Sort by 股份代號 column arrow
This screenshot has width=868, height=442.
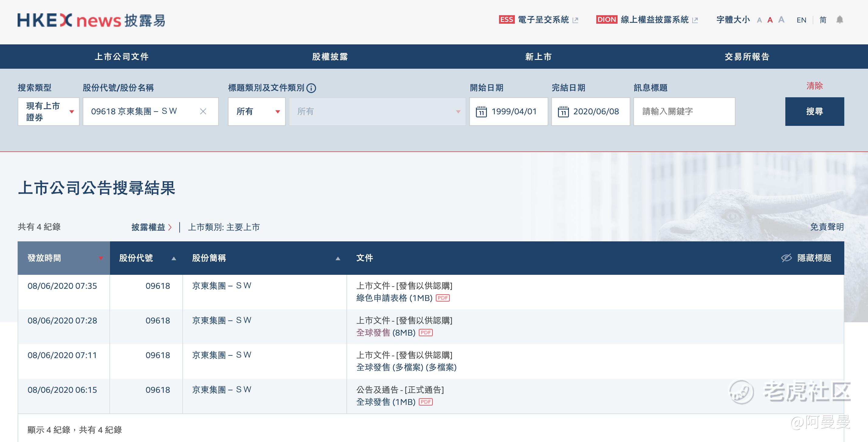[174, 259]
